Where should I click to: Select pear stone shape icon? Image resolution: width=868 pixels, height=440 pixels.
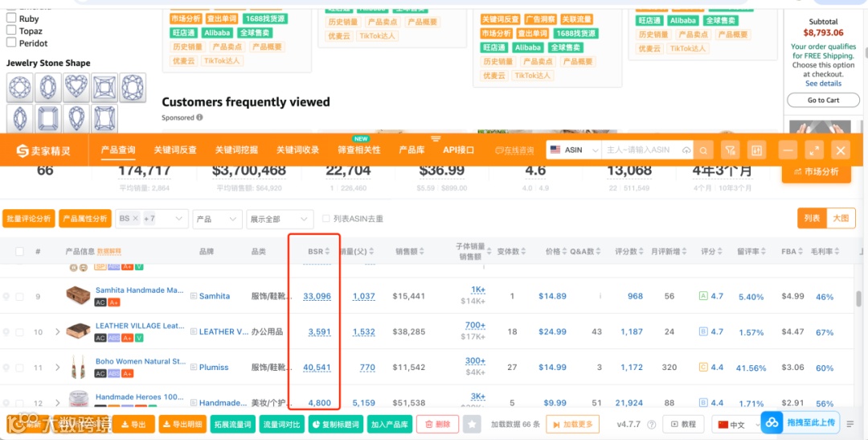[x=76, y=118]
